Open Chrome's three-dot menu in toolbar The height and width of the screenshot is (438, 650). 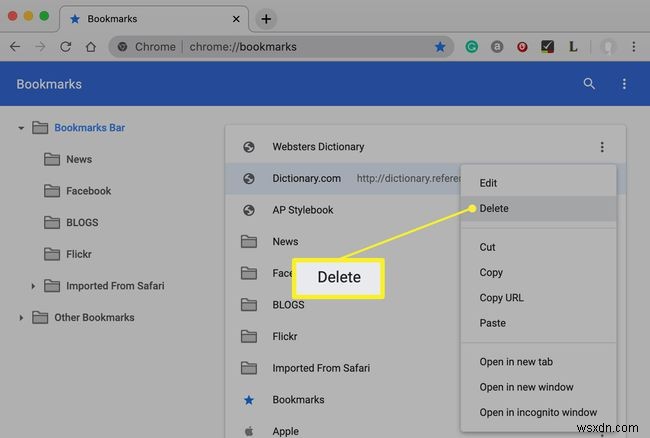[x=633, y=46]
